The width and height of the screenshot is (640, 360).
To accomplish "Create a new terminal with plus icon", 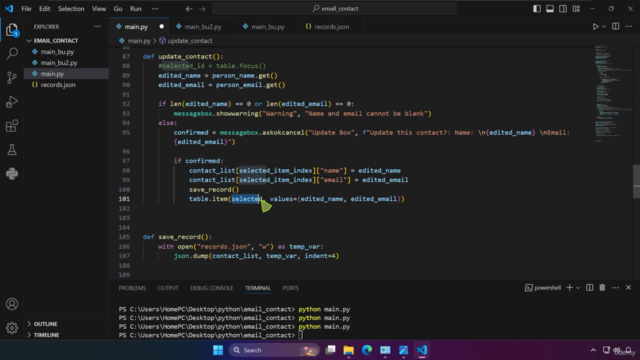I will coord(569,288).
